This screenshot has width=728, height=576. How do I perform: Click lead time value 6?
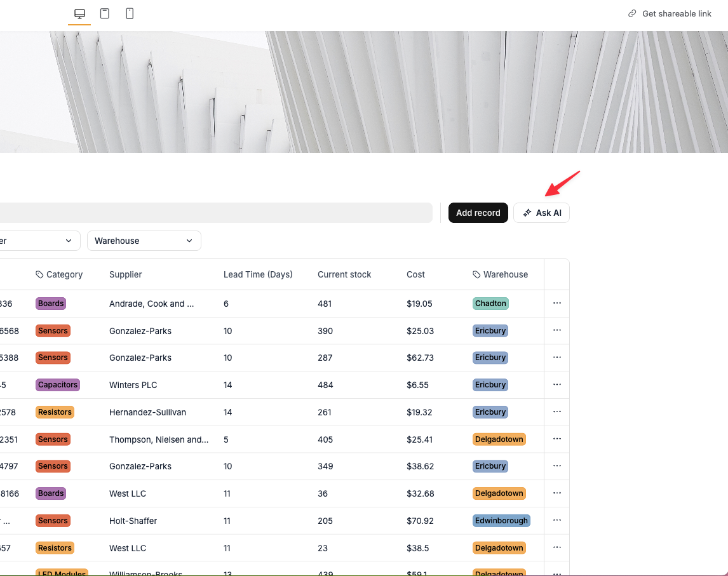(226, 304)
